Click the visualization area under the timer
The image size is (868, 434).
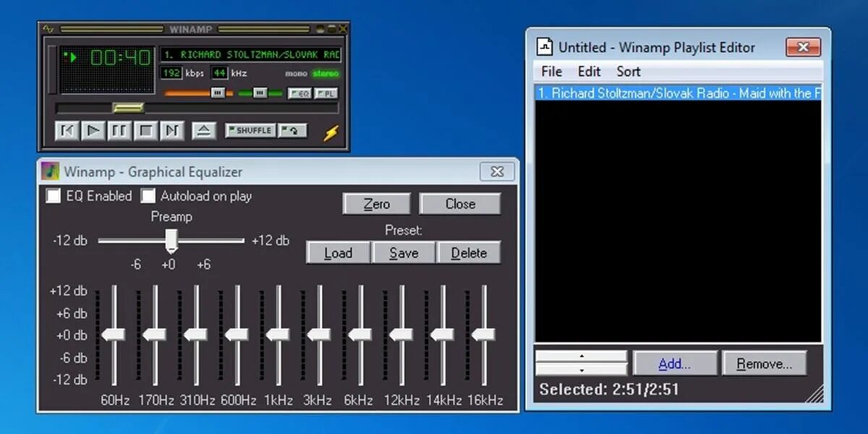coord(107,81)
